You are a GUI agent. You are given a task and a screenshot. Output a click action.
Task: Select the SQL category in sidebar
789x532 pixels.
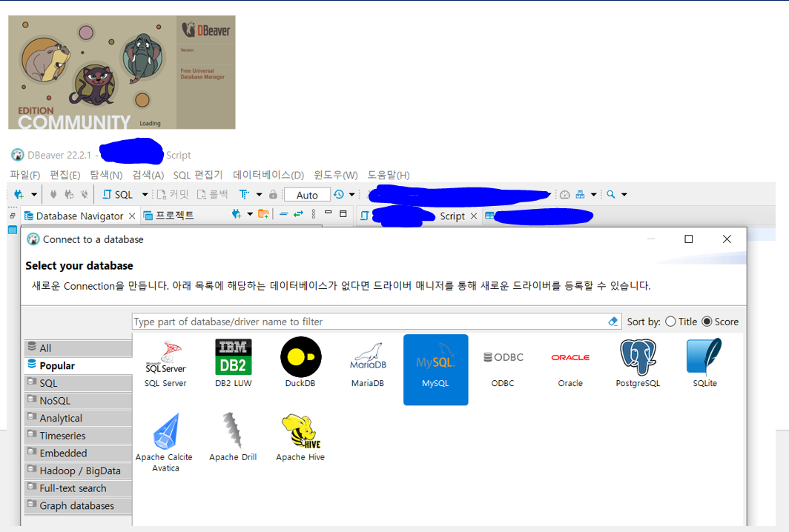coord(78,383)
